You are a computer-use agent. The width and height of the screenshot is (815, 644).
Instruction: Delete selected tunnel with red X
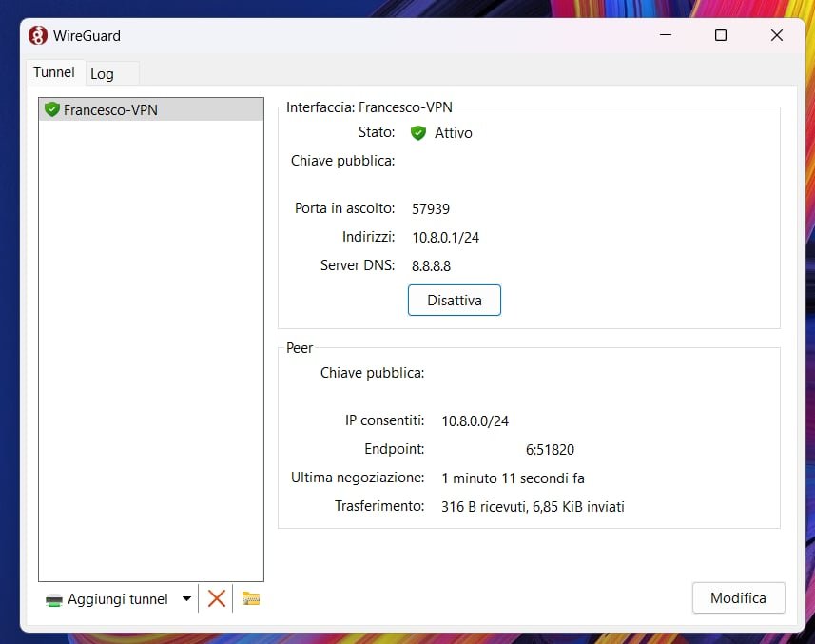(217, 598)
